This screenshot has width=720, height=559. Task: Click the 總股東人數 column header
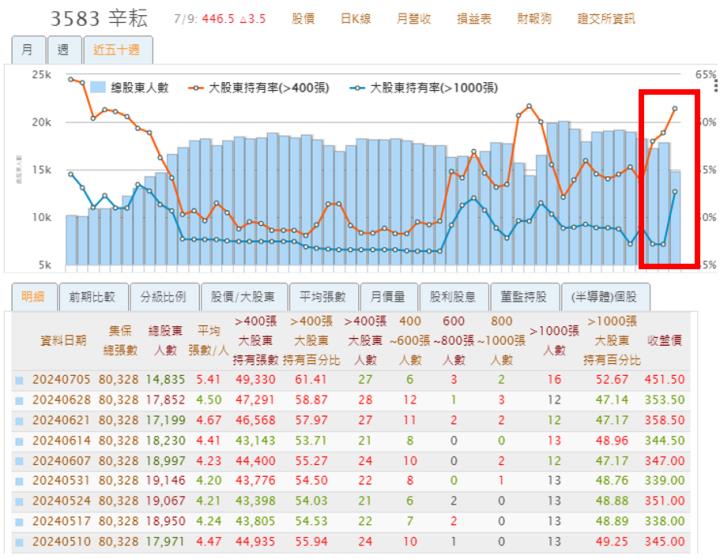[165, 340]
